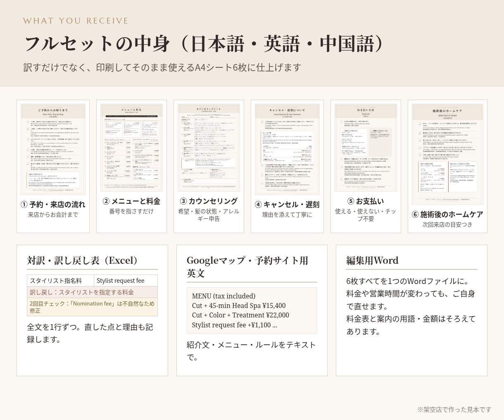Open the キャンセル・遅刻 sheet thumbnail

tap(287, 149)
